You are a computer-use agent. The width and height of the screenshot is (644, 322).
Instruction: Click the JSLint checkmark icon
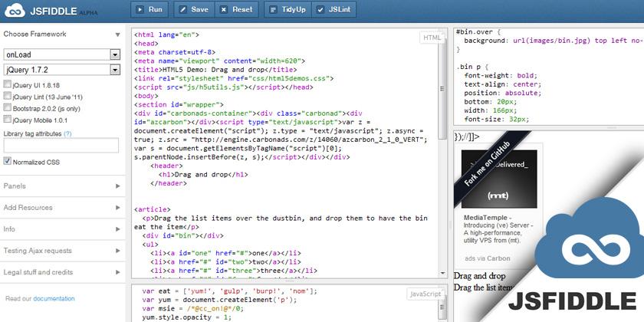pos(320,10)
